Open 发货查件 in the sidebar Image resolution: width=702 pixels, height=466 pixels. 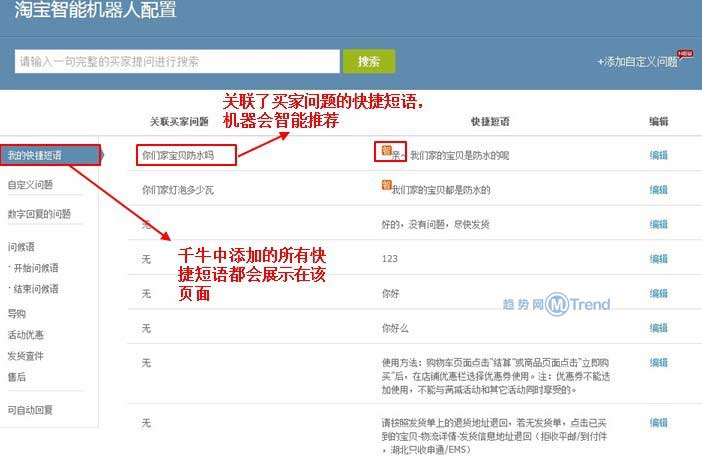[25, 356]
